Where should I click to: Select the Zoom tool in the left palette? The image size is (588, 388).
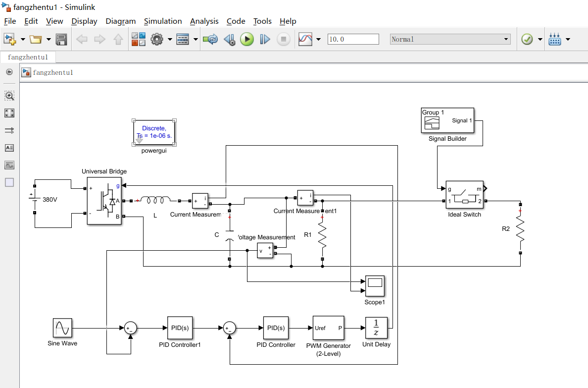tap(9, 96)
